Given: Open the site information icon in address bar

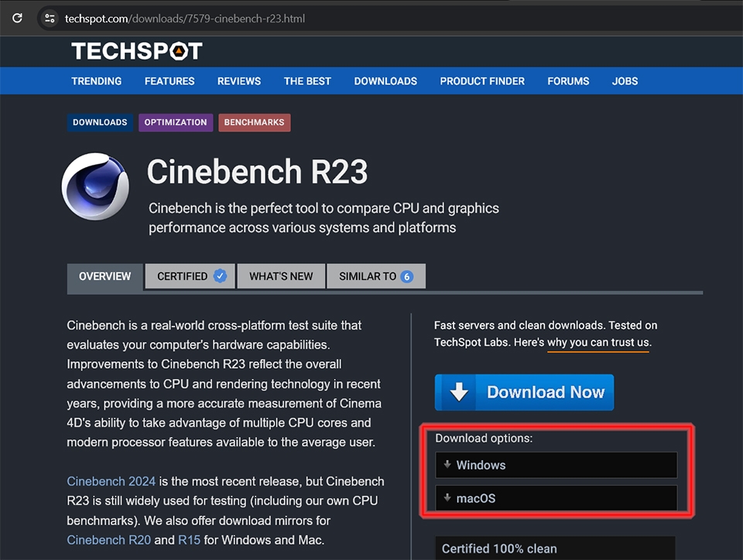Looking at the screenshot, I should click(49, 18).
